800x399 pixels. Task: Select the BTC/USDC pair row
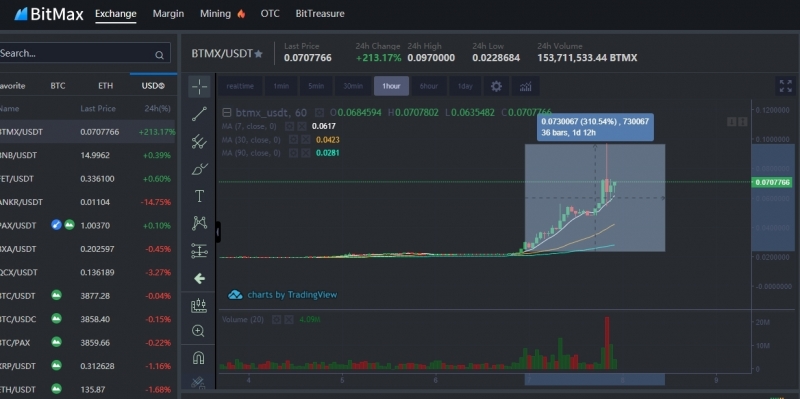point(87,319)
